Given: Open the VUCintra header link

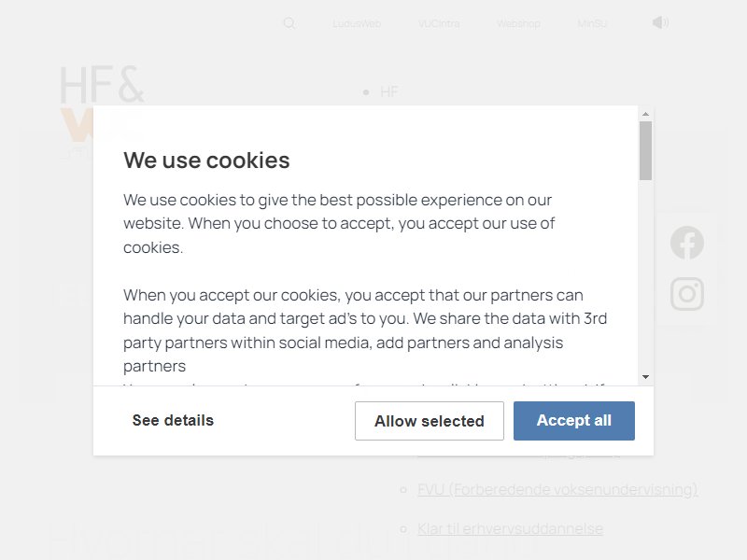Looking at the screenshot, I should point(439,24).
